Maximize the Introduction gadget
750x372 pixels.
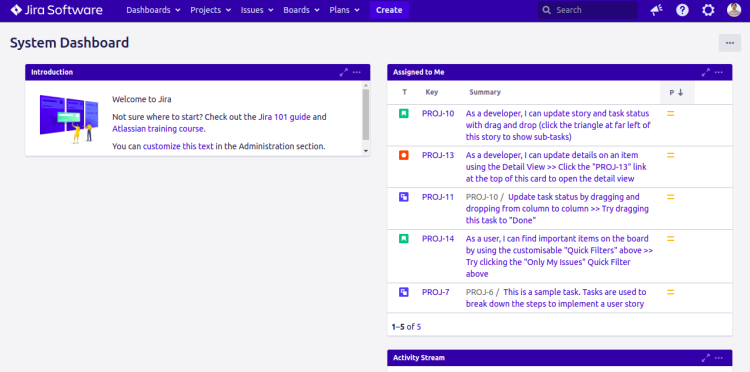[343, 72]
